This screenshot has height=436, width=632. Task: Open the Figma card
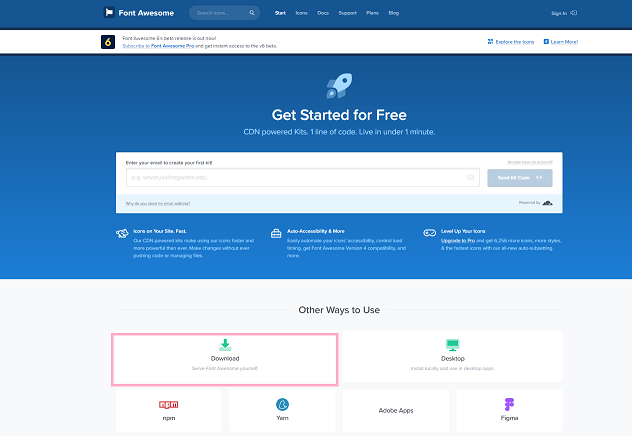(x=509, y=410)
